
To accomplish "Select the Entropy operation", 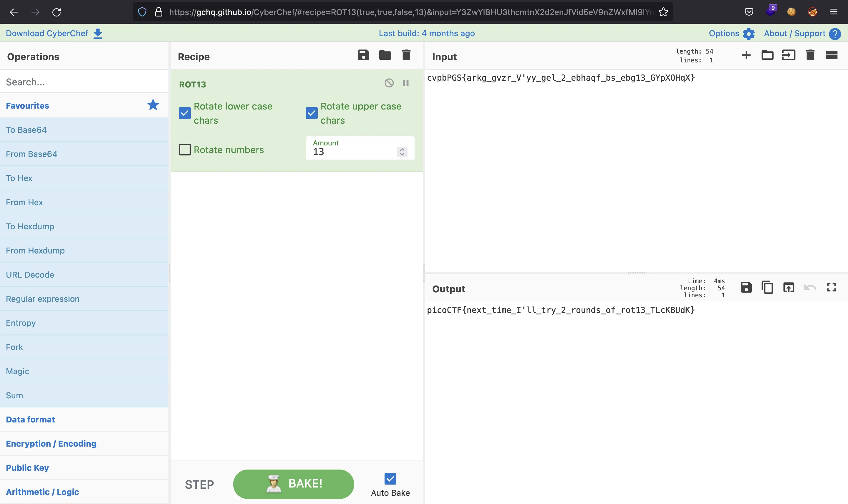I will point(84,323).
